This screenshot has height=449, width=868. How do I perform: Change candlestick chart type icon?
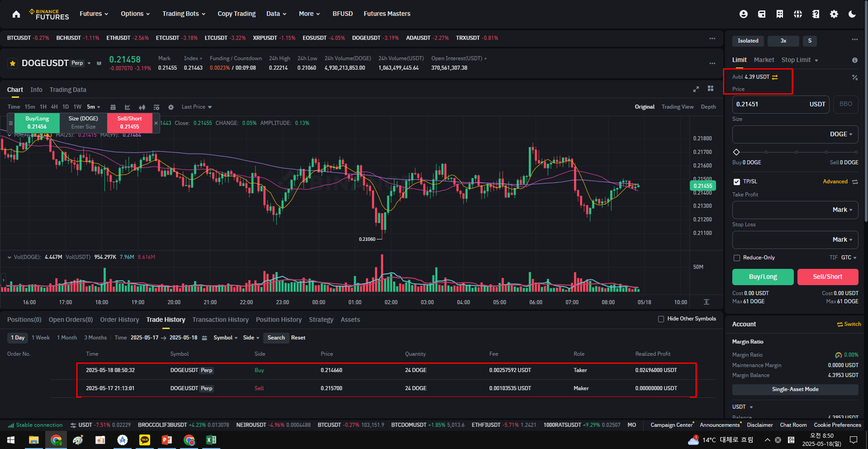pyautogui.click(x=142, y=107)
